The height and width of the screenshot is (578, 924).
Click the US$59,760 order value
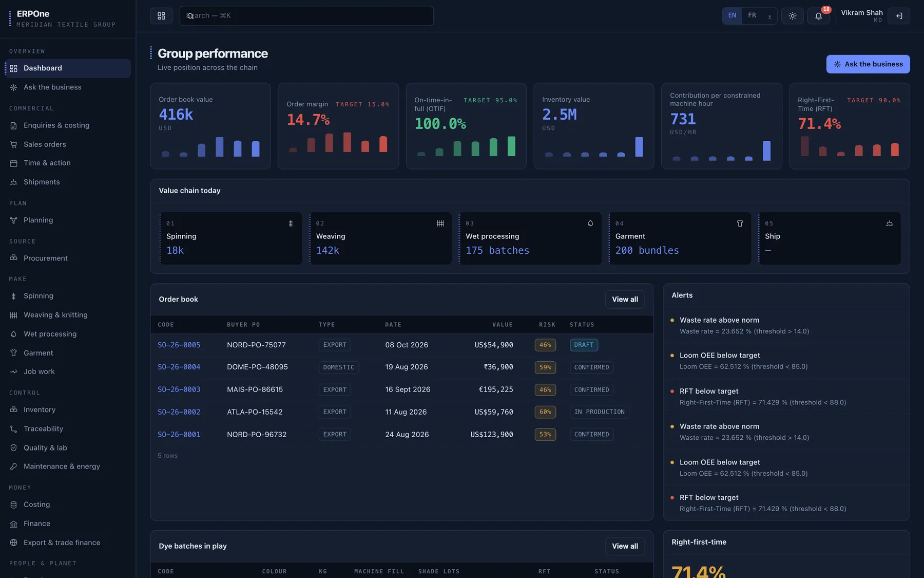[x=494, y=412]
